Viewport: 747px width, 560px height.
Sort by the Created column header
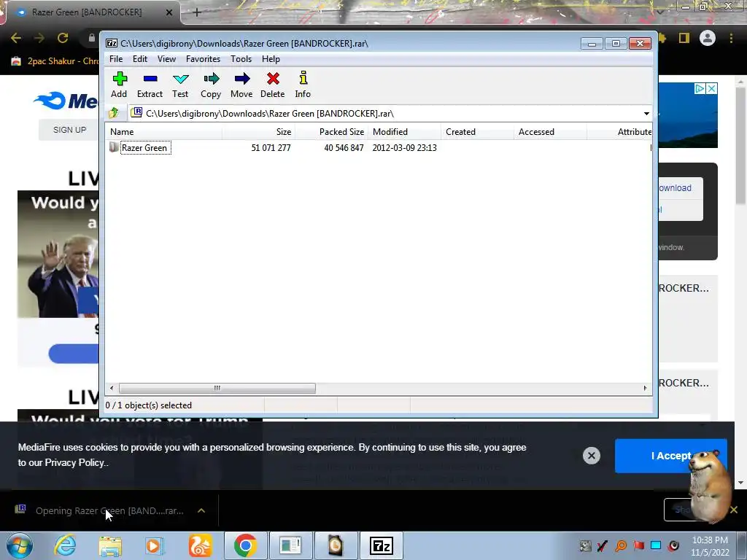pos(477,132)
